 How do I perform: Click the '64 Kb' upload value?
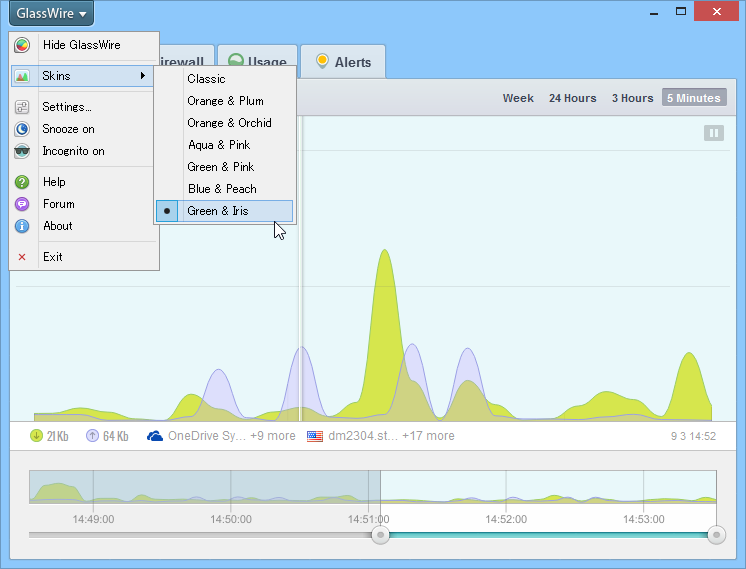(x=116, y=436)
